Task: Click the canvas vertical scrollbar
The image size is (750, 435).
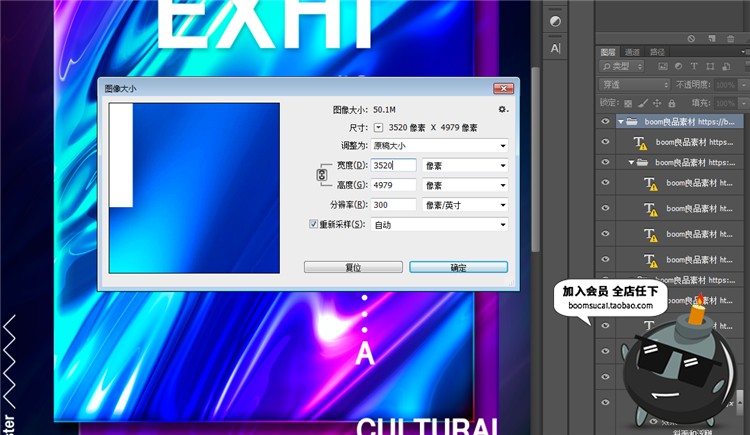Action: pyautogui.click(x=535, y=159)
